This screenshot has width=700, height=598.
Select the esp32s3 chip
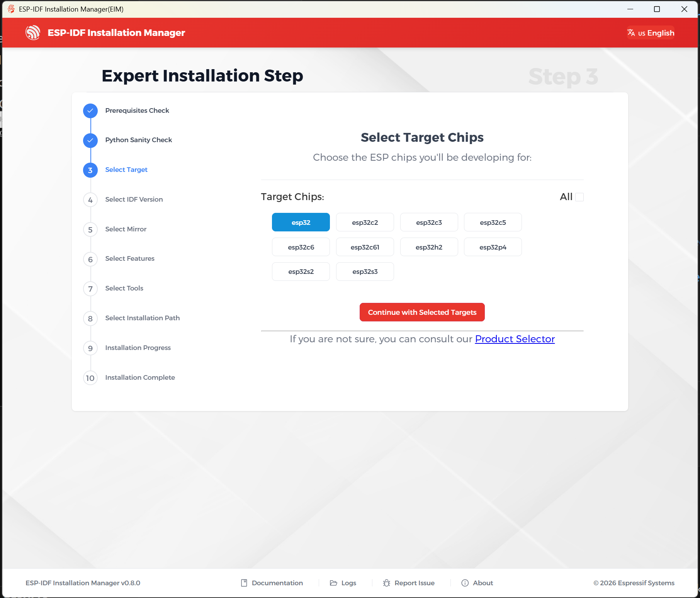(x=365, y=272)
